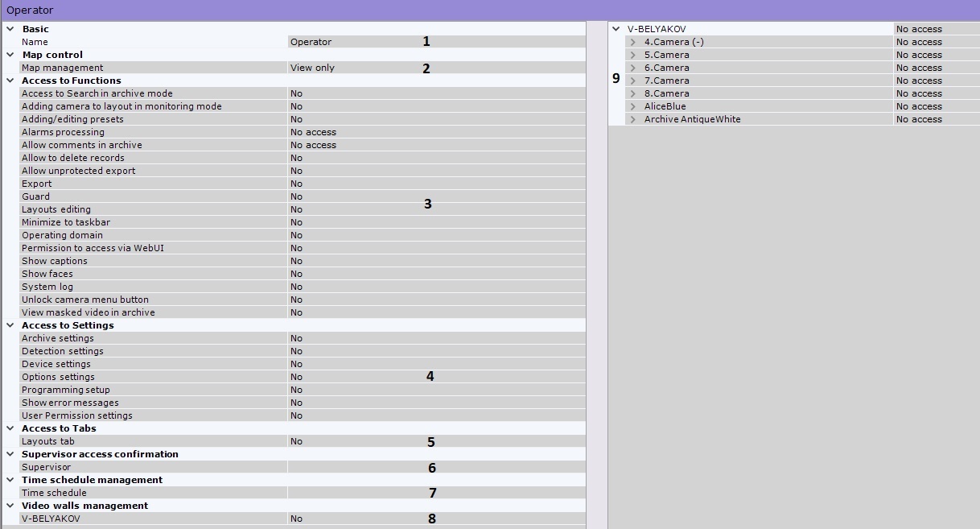Collapse the Basic section

(10, 29)
